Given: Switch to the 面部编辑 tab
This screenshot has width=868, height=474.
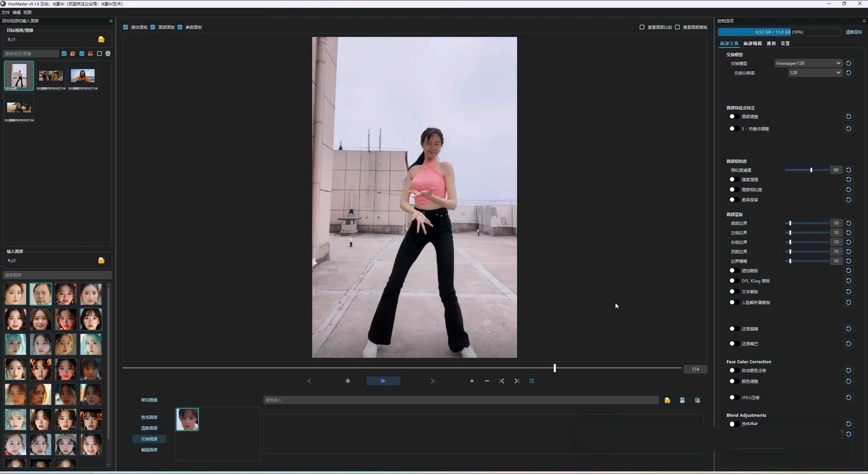Looking at the screenshot, I should [752, 44].
